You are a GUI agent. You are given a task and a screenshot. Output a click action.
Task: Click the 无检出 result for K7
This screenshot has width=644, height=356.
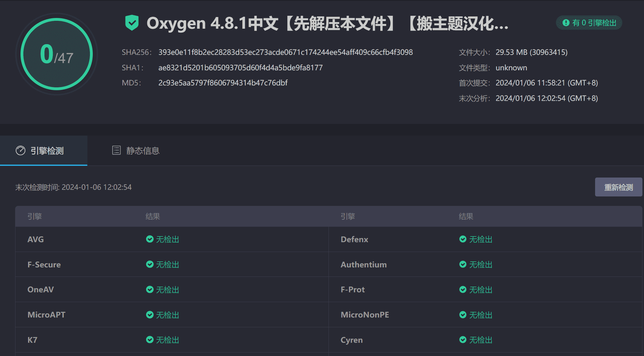coord(168,340)
